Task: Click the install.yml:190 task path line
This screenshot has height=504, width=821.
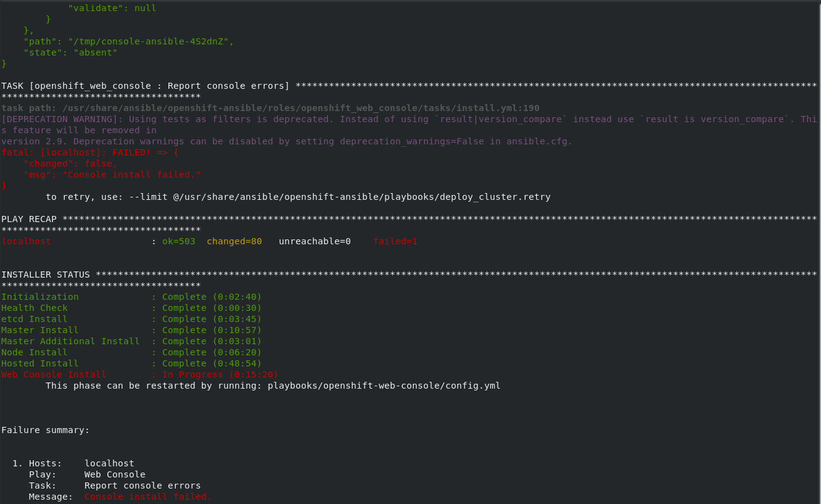Action: [270, 108]
